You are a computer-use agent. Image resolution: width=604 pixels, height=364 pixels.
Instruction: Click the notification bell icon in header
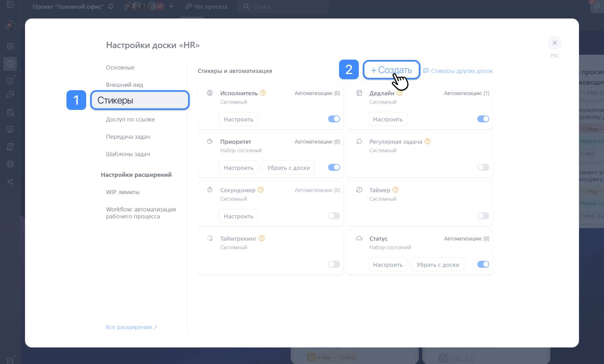[x=111, y=6]
